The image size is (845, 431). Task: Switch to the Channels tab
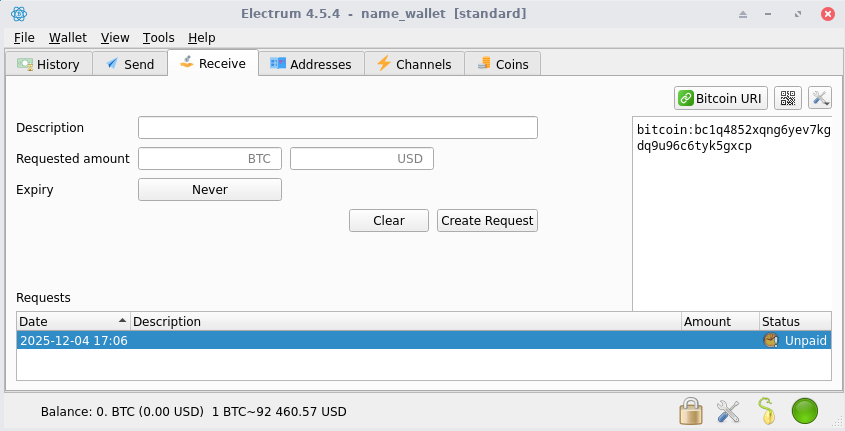tap(414, 64)
